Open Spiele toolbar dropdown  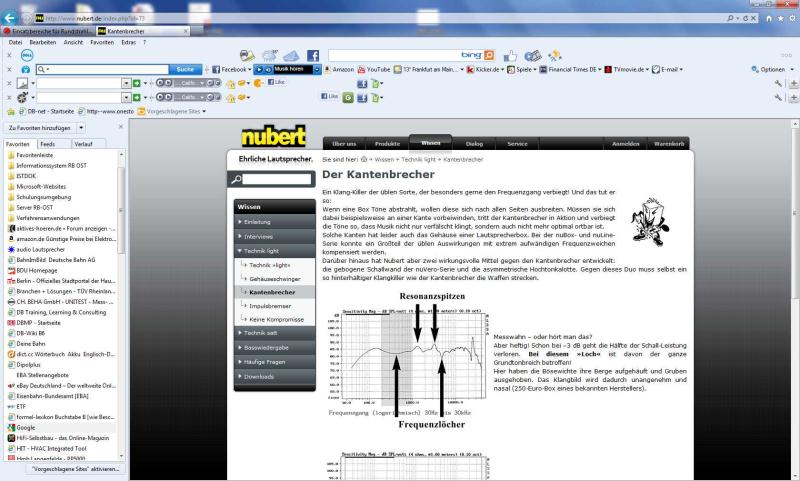[535, 69]
